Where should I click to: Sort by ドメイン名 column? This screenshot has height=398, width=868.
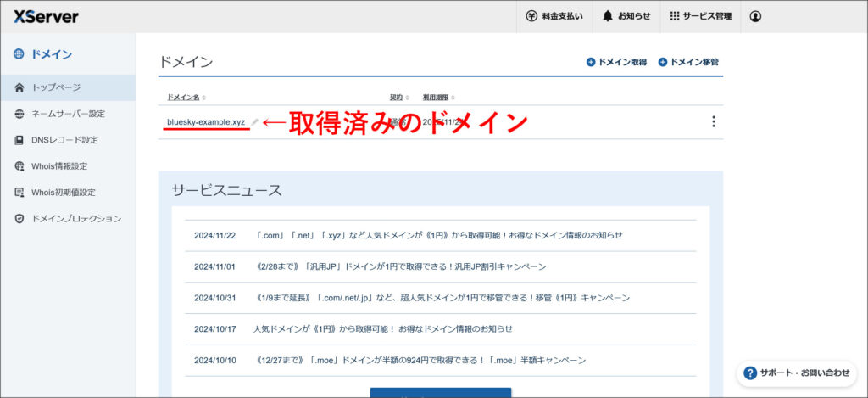pyautogui.click(x=186, y=98)
